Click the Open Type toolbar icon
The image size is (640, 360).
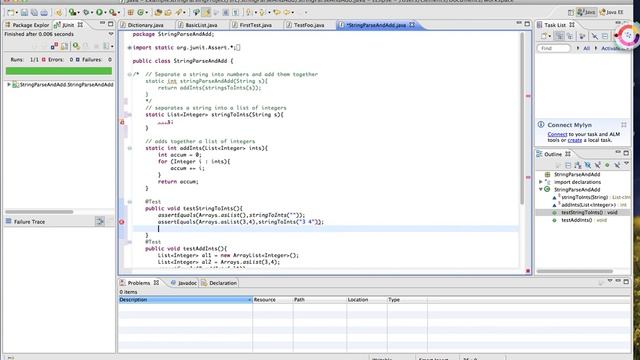coord(158,12)
